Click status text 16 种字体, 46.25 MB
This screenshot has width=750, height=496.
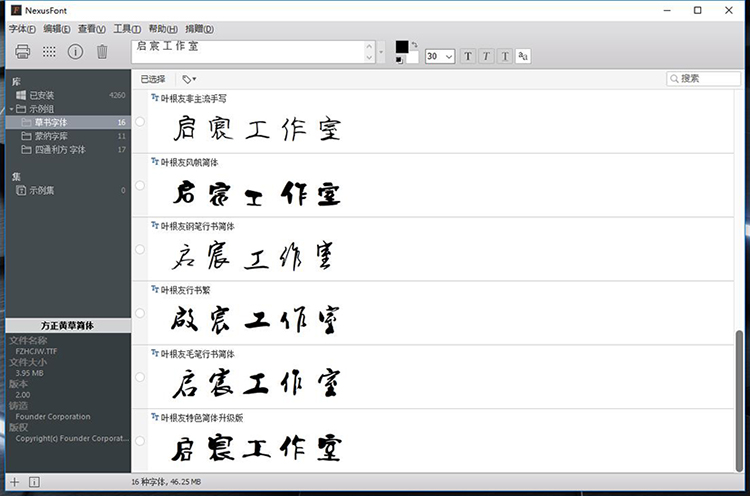click(166, 482)
